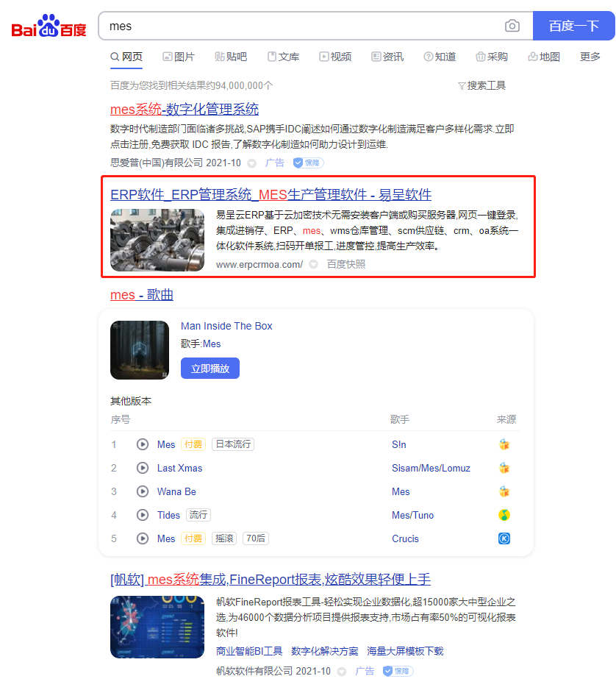Expand arrow beside 帆软软件有限公司 2021-10

point(342,672)
